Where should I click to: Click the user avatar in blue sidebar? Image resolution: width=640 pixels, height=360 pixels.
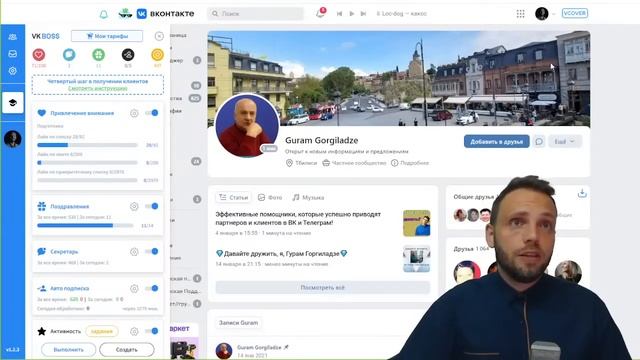tap(13, 139)
